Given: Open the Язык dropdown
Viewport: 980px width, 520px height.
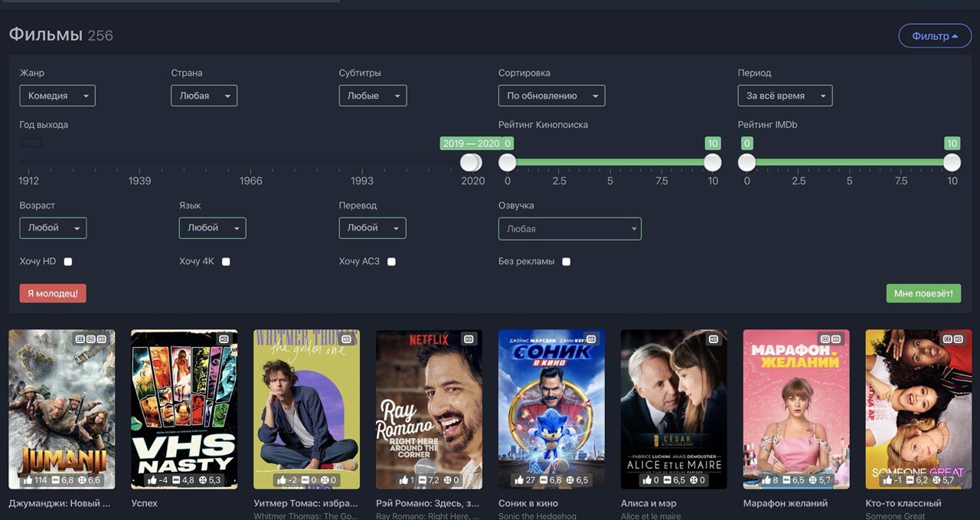Looking at the screenshot, I should click(213, 228).
